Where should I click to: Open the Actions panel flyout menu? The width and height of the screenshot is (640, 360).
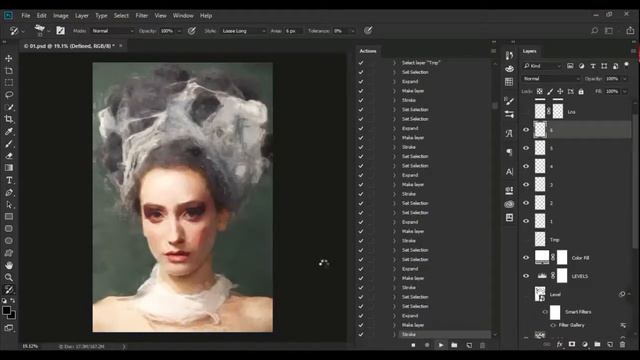(493, 51)
